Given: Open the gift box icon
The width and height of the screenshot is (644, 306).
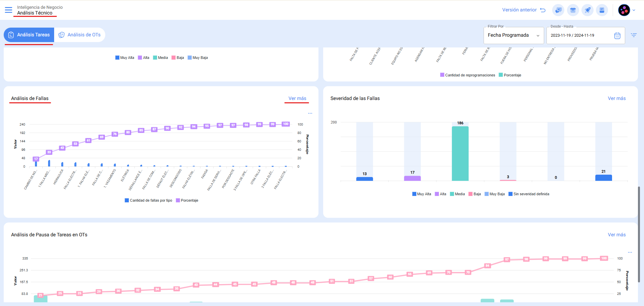Looking at the screenshot, I should pyautogui.click(x=573, y=10).
